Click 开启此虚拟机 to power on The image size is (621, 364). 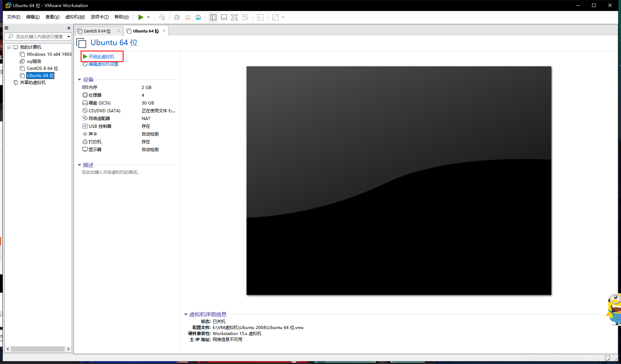(x=101, y=56)
